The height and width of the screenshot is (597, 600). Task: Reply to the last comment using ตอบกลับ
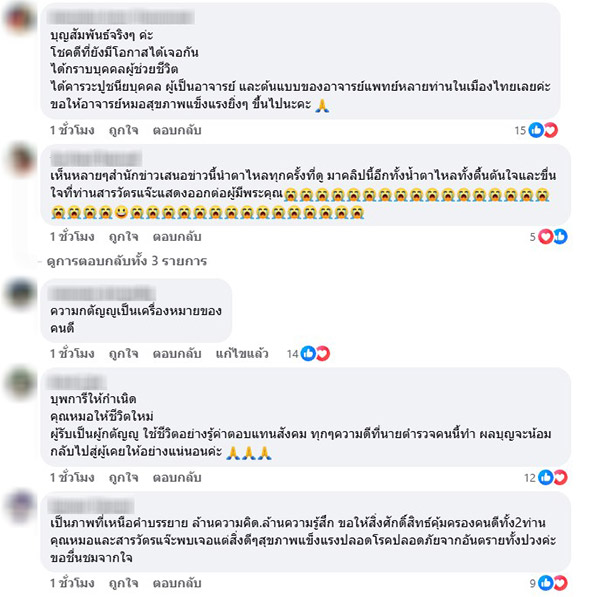[177, 583]
